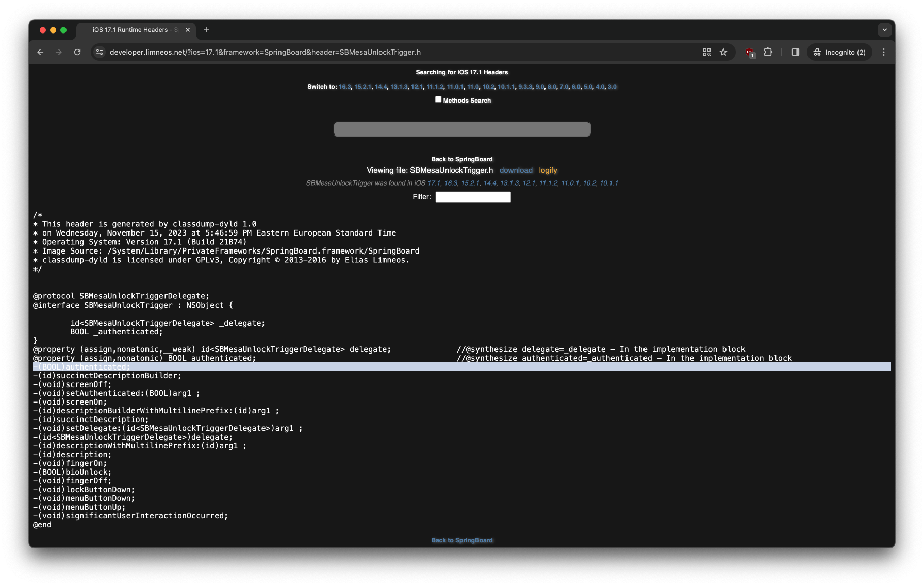The width and height of the screenshot is (924, 586).
Task: Switch to iOS 3.0 headers
Action: [x=612, y=87]
